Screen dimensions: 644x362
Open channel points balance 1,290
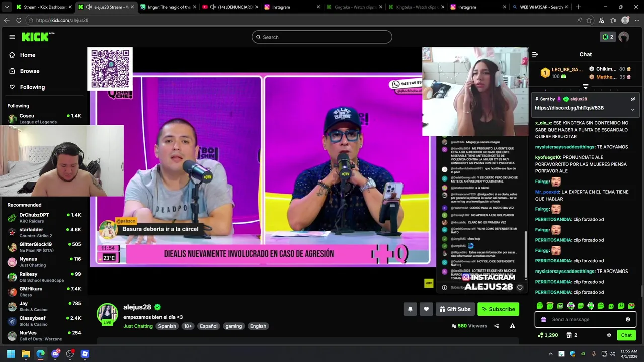click(x=548, y=335)
